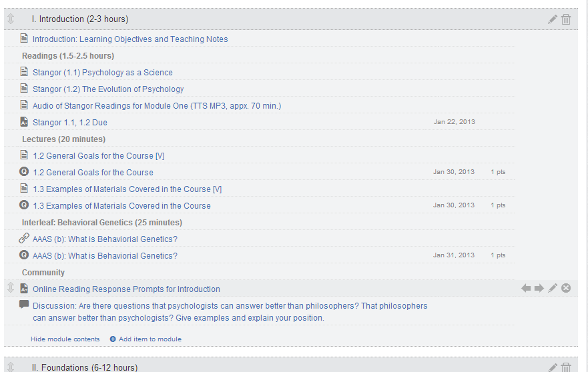Indent the Online Reading Response item right

(x=539, y=288)
